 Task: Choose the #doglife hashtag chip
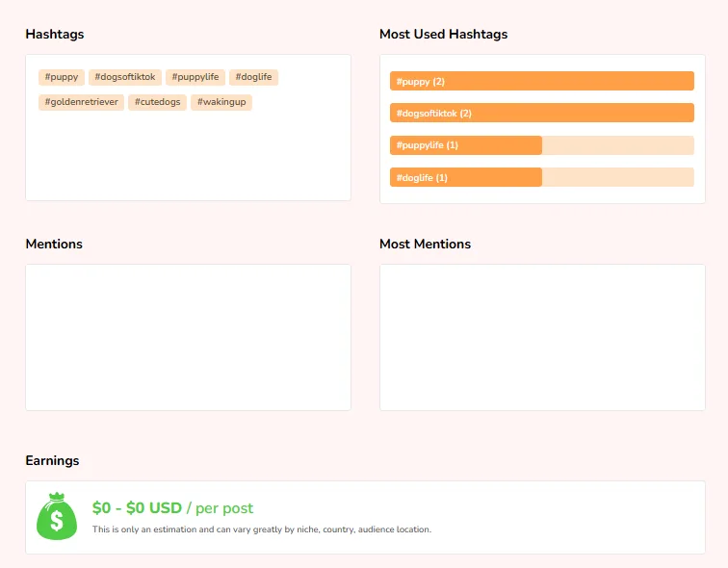(x=253, y=77)
